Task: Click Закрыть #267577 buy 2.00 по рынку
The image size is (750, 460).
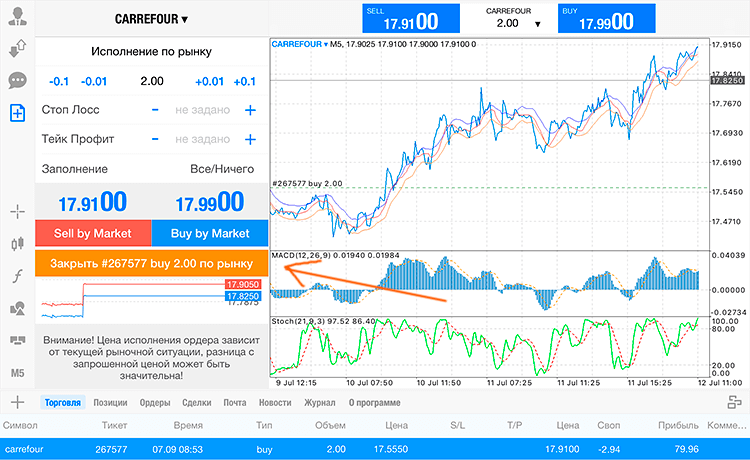Action: (152, 263)
